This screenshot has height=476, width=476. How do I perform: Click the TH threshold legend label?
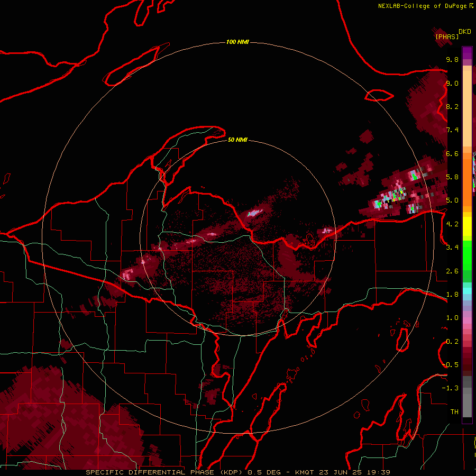(x=454, y=412)
